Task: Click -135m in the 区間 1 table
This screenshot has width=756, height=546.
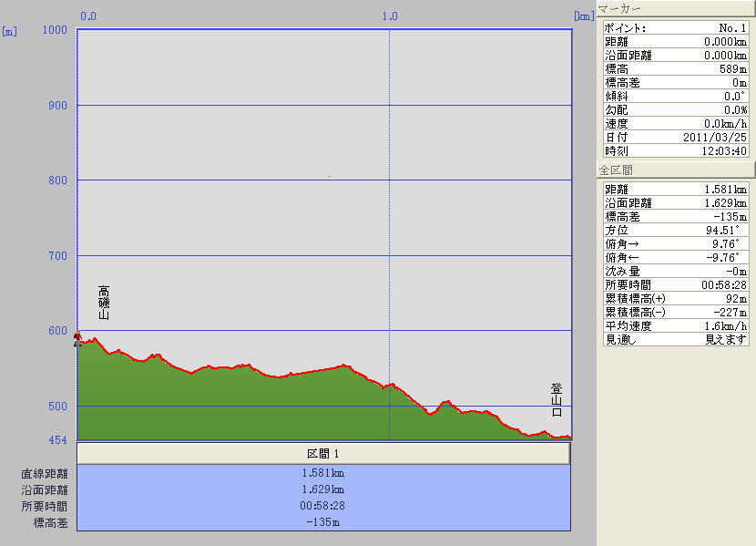Action: click(323, 522)
